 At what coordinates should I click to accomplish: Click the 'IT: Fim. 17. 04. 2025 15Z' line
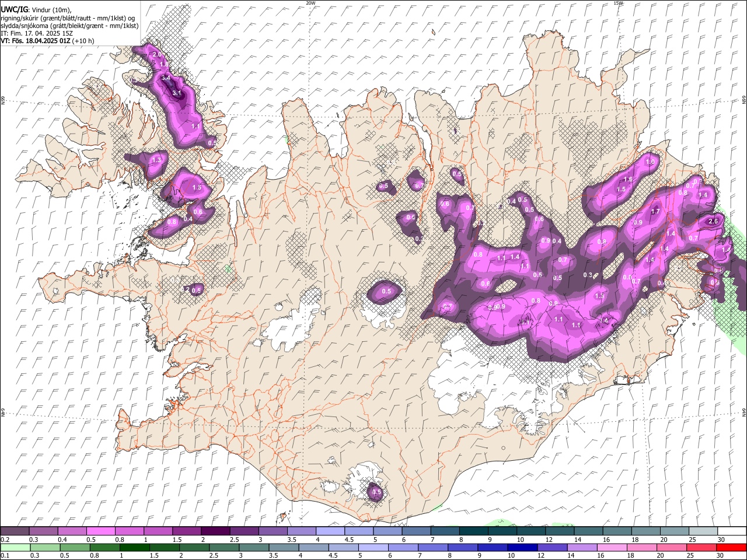coord(37,33)
